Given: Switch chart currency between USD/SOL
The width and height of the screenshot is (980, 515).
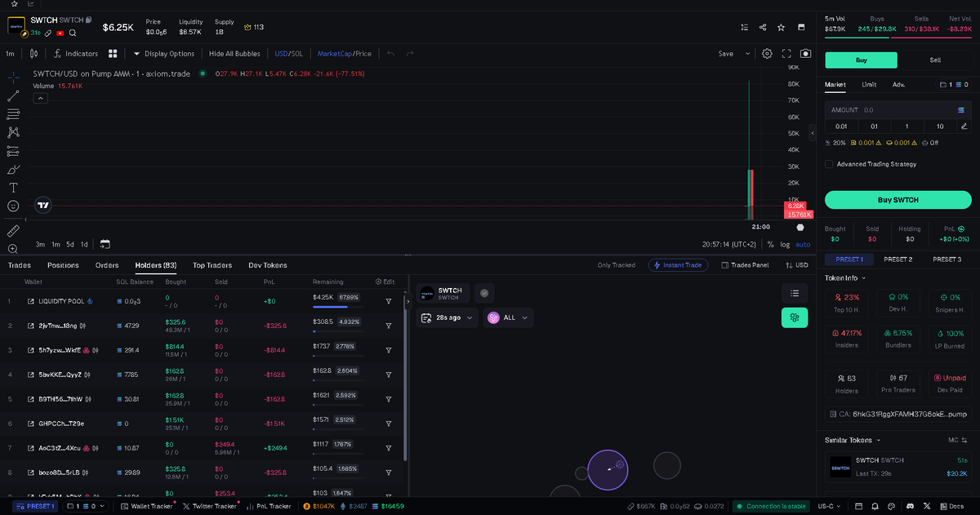Looking at the screenshot, I should tap(289, 54).
